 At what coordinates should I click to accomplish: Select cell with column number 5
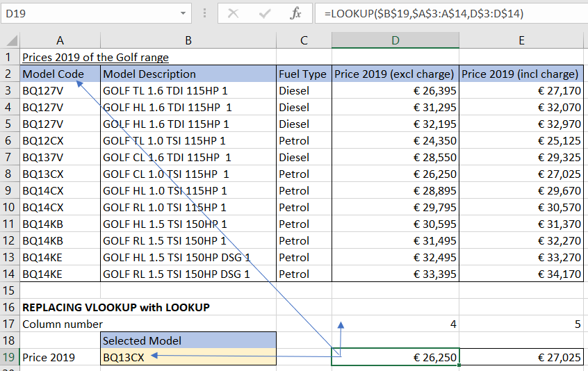521,324
